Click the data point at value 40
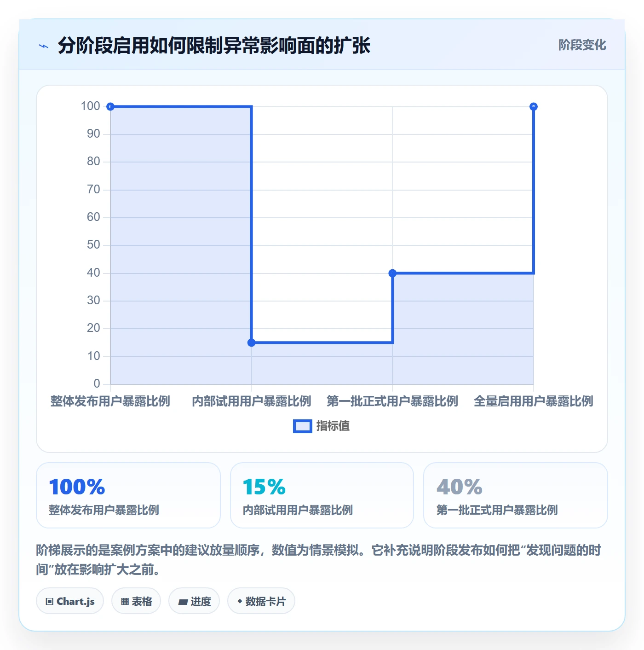Image resolution: width=644 pixels, height=650 pixels. tap(392, 273)
